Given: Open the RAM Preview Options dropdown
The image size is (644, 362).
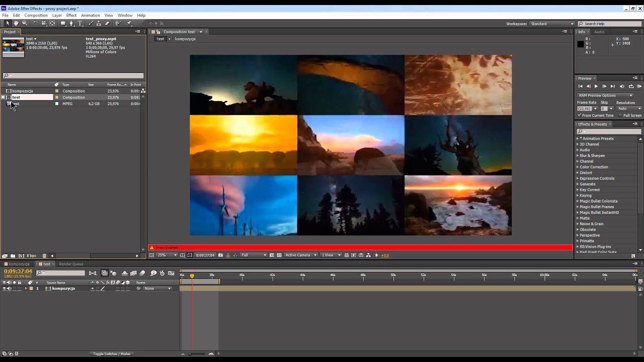Looking at the screenshot, I should pyautogui.click(x=606, y=96).
